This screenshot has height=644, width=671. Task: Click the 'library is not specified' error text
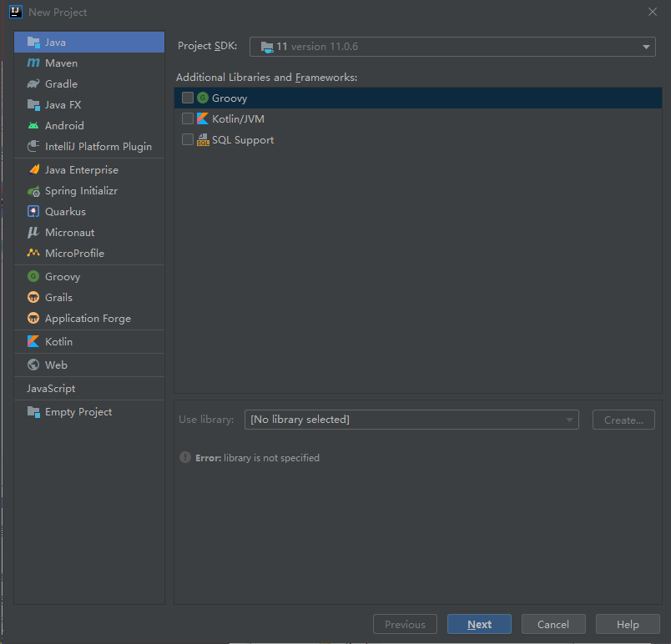[271, 458]
